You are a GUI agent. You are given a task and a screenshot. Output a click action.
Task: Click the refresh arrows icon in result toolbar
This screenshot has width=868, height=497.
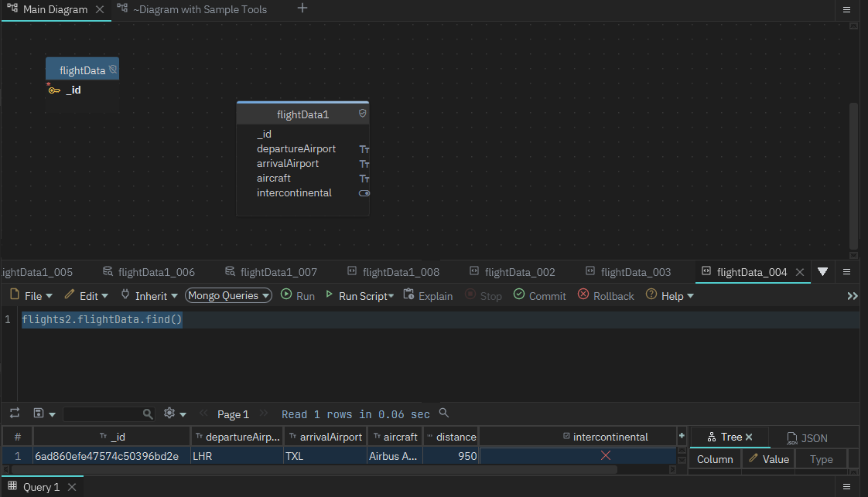pyautogui.click(x=15, y=413)
